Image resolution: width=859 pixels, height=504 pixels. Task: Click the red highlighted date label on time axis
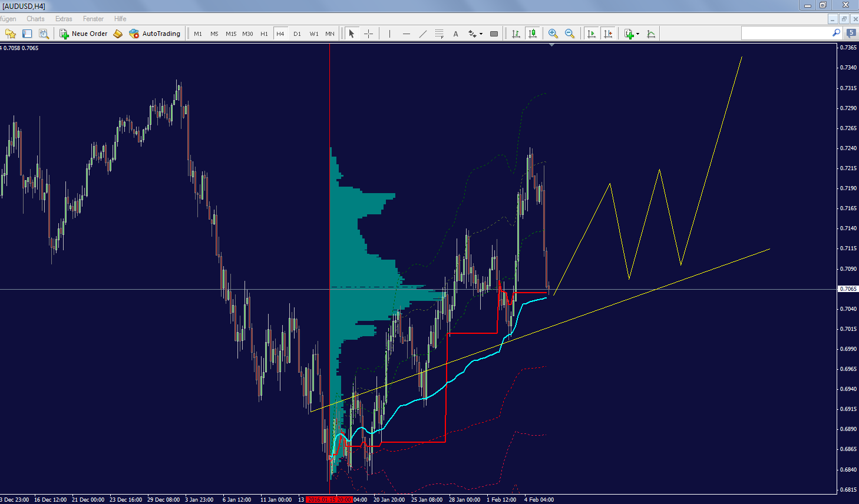tap(329, 500)
